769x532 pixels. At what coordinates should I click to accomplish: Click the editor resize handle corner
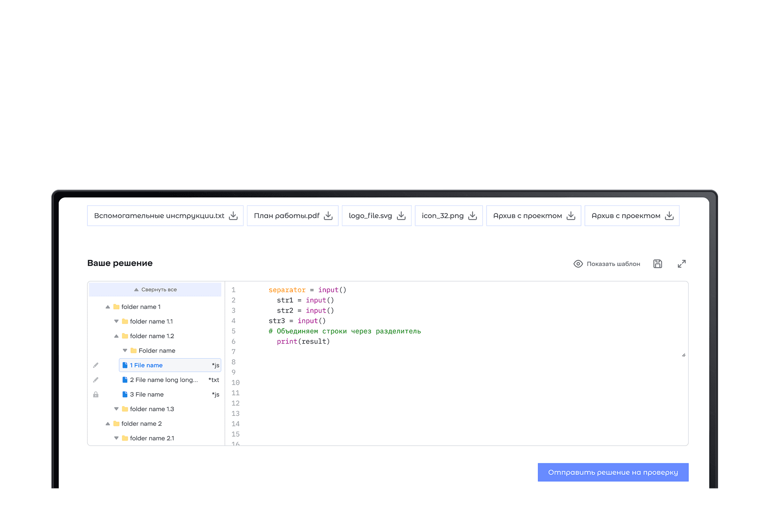(x=683, y=355)
